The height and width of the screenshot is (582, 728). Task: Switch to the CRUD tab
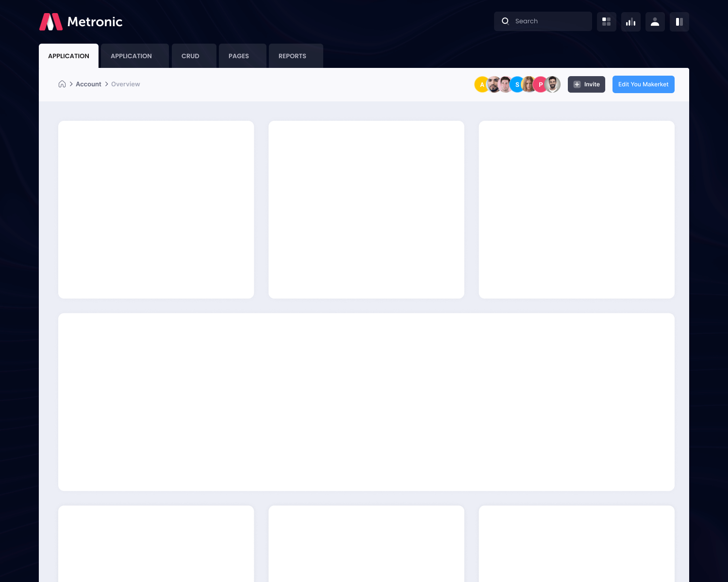click(190, 56)
